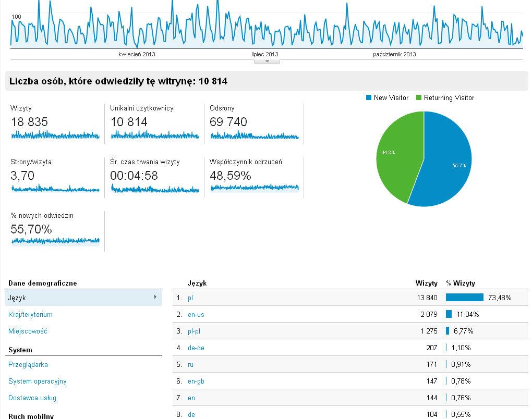The image size is (532, 419).
Task: Show the Przeglądarka report
Action: click(x=28, y=365)
